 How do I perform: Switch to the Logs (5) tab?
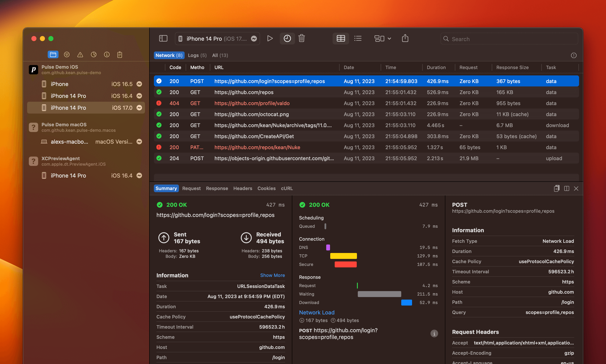197,56
